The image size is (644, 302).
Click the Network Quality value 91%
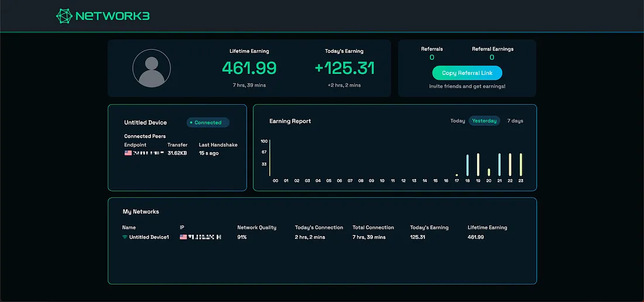coord(242,237)
